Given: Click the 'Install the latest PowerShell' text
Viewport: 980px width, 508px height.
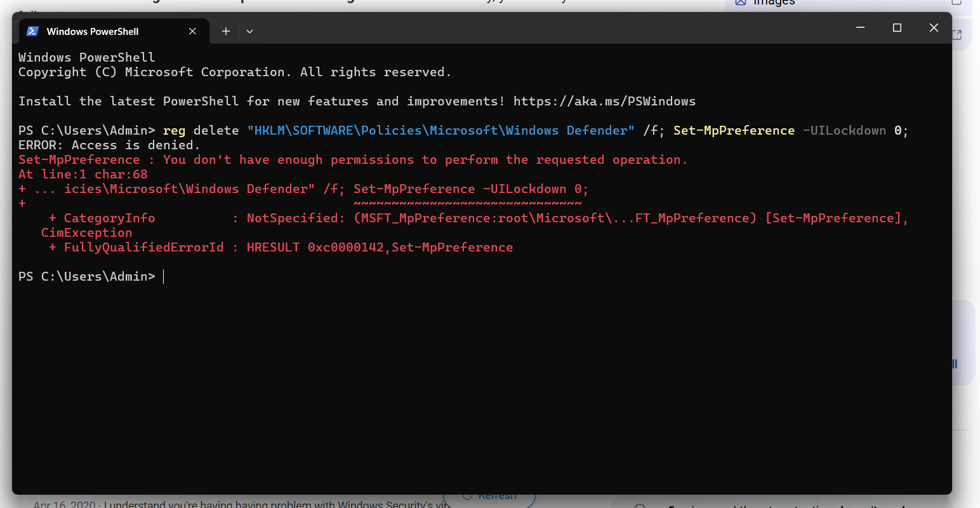Looking at the screenshot, I should (x=129, y=102).
